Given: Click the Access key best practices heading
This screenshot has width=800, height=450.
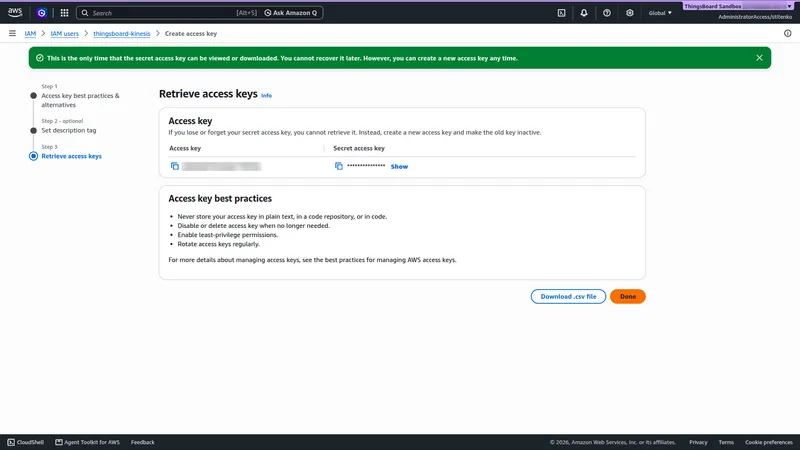Looking at the screenshot, I should (x=220, y=198).
